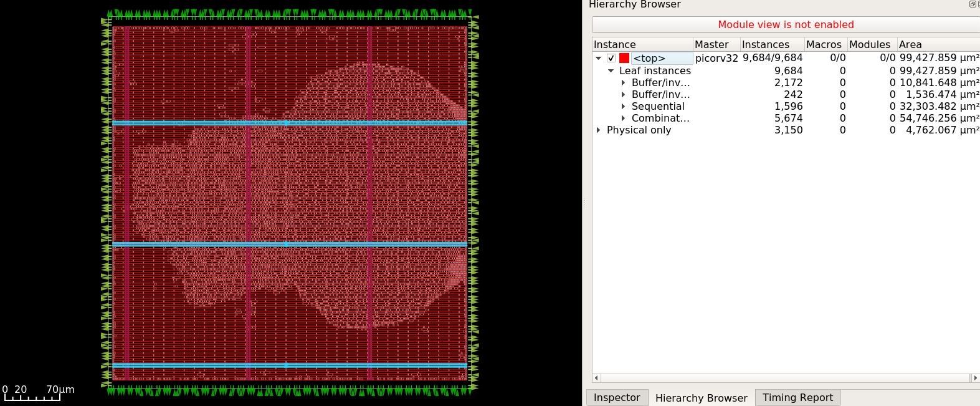Click the 10,841.648 µm² area cell
980x406 pixels.
(x=940, y=82)
